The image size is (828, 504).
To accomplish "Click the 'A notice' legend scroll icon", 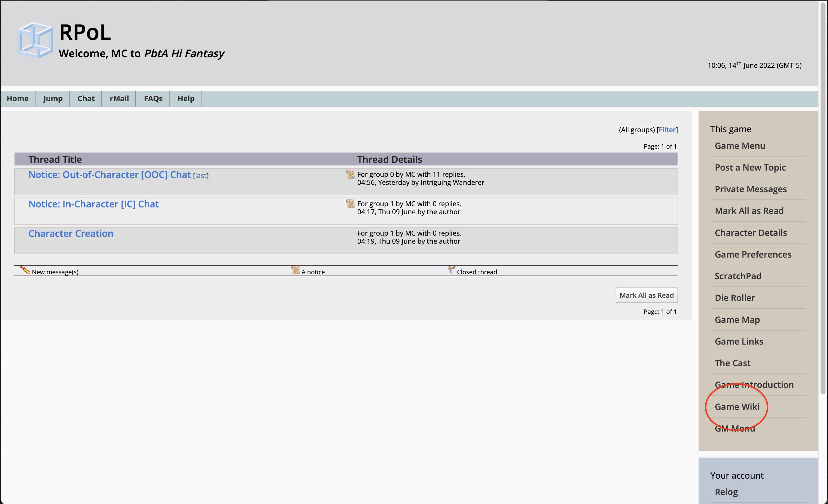I will [295, 270].
